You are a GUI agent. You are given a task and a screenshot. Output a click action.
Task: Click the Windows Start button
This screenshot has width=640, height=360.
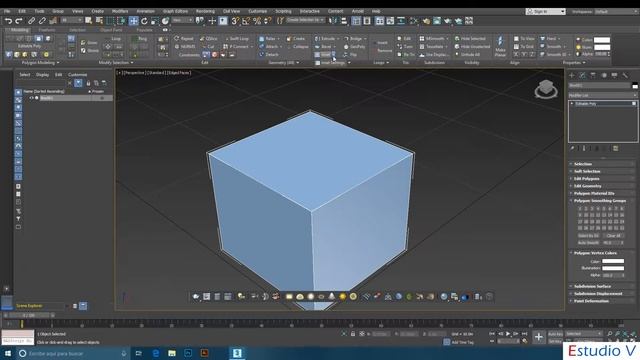pyautogui.click(x=7, y=353)
